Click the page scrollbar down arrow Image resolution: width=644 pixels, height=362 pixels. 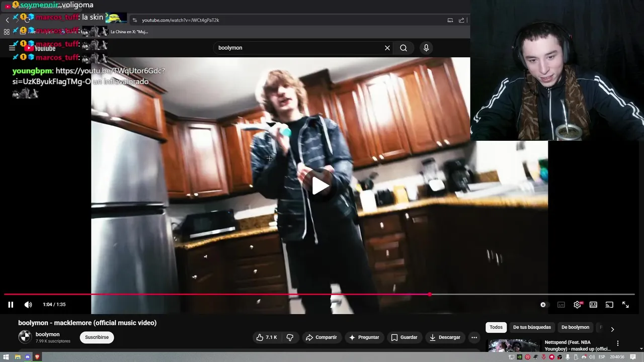640,348
